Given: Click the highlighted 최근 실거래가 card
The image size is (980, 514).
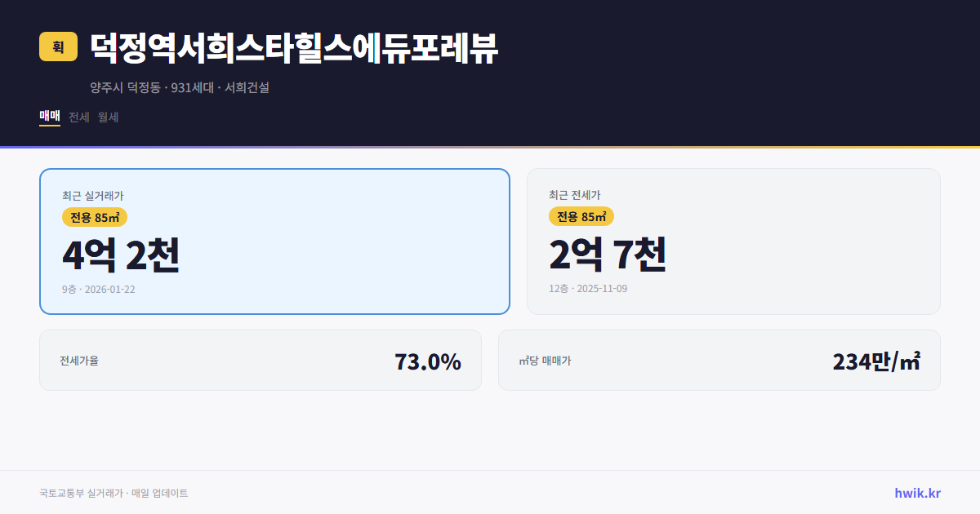Looking at the screenshot, I should pos(274,241).
